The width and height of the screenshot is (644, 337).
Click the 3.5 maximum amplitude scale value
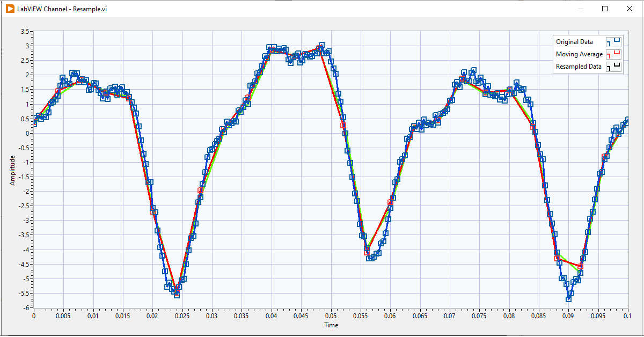[25, 31]
